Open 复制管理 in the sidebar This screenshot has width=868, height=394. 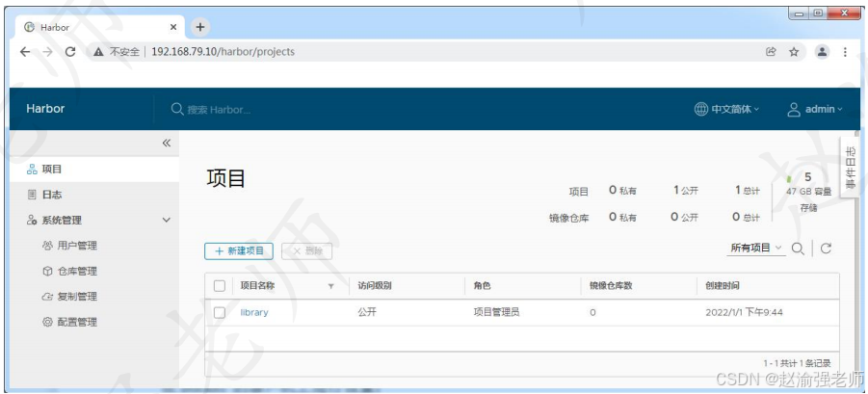tap(77, 297)
